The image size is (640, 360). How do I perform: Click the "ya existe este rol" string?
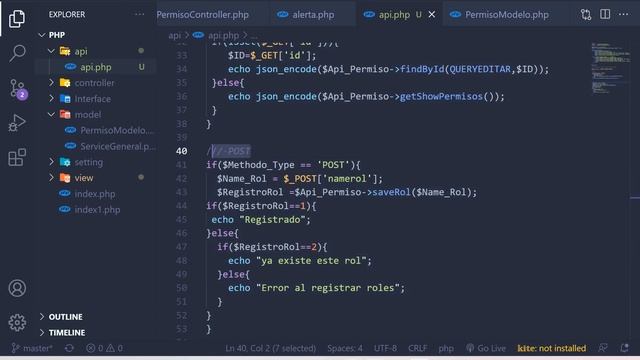[311, 260]
